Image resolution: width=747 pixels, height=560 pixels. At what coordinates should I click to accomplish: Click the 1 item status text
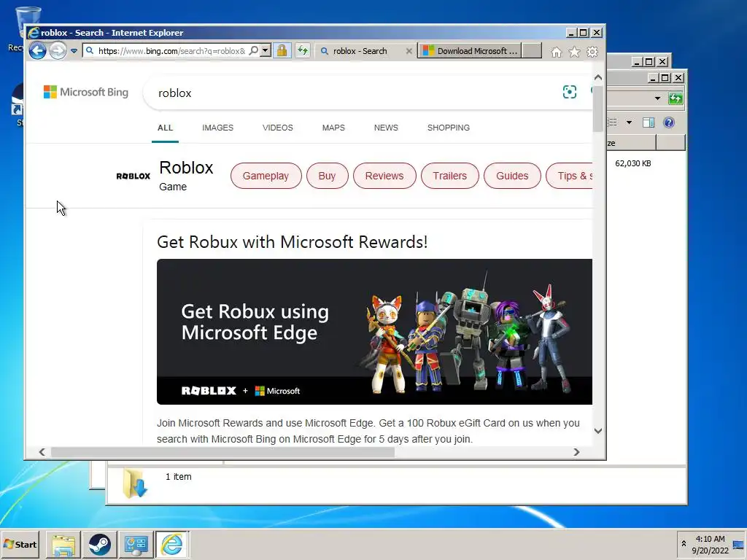click(179, 477)
